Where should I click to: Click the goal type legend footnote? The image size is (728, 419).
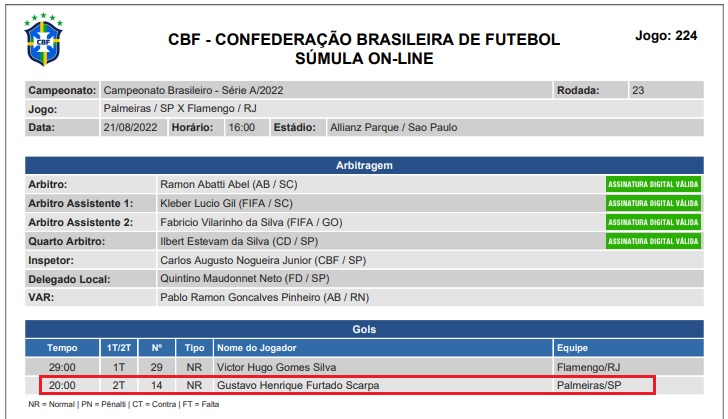(124, 404)
